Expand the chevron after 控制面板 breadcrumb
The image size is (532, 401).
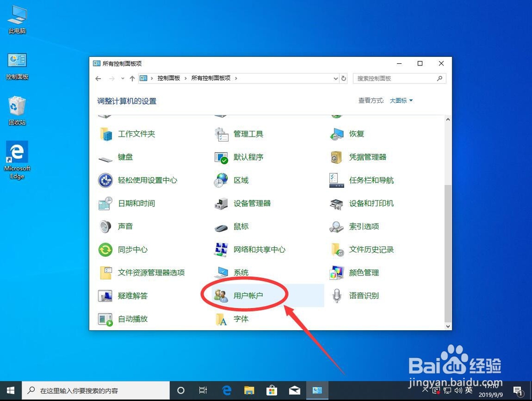click(186, 78)
